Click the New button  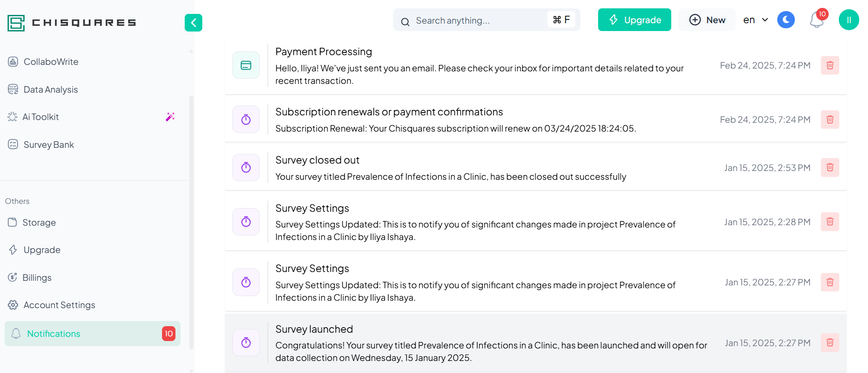click(x=707, y=20)
